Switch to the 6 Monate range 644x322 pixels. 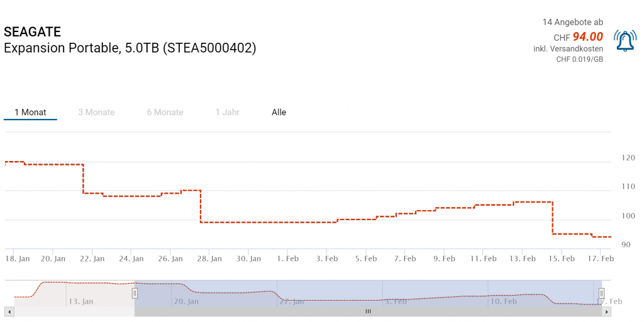(x=165, y=113)
